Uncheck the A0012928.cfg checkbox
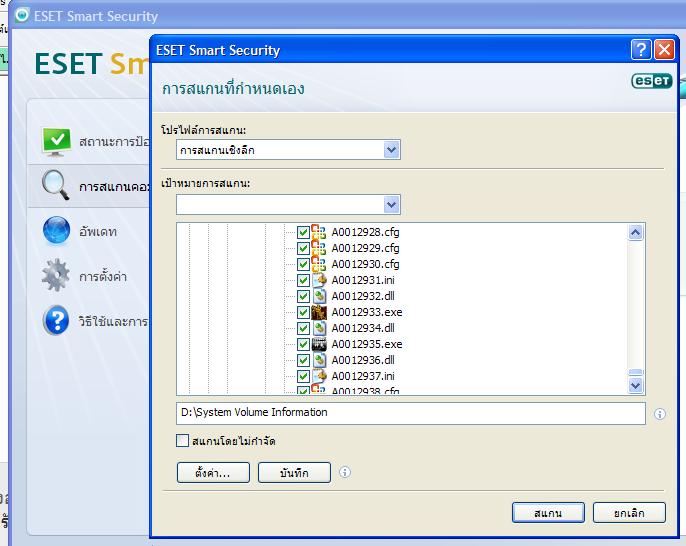The image size is (686, 546). click(303, 232)
